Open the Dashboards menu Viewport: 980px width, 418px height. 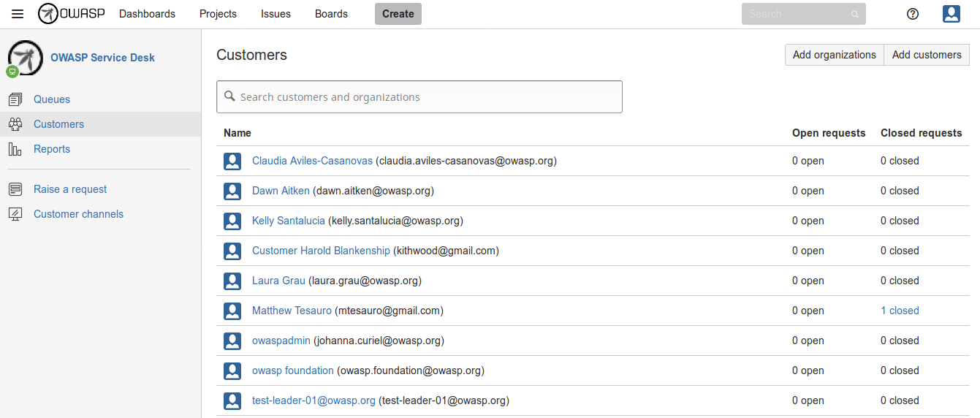tap(147, 14)
